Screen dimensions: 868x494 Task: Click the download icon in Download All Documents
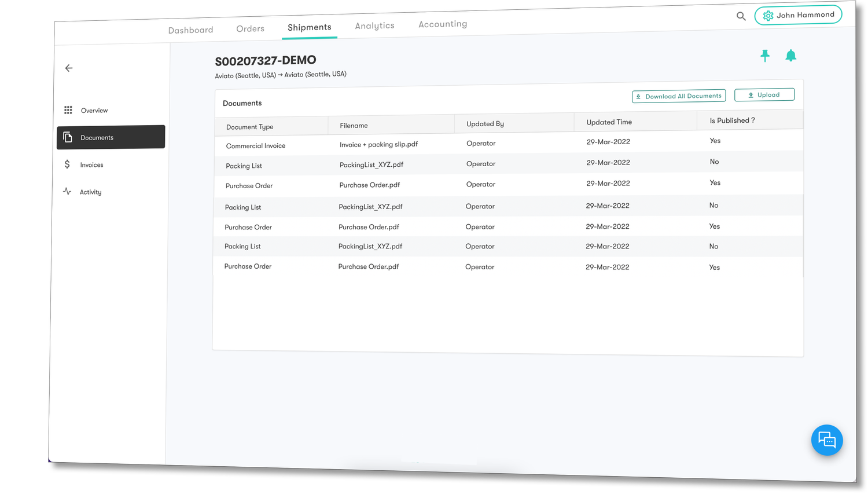point(639,96)
